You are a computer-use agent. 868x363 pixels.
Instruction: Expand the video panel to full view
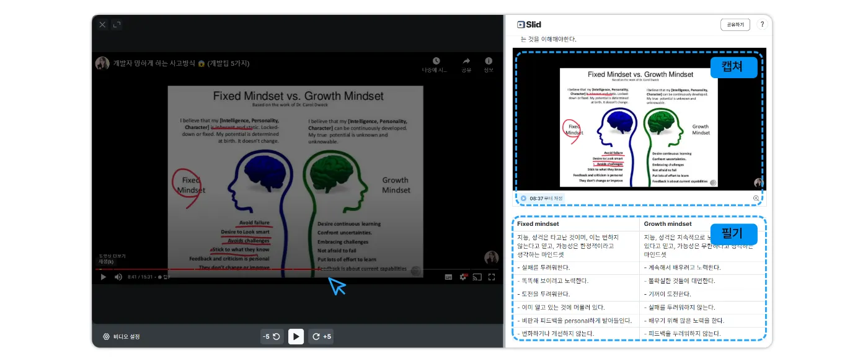click(x=117, y=25)
